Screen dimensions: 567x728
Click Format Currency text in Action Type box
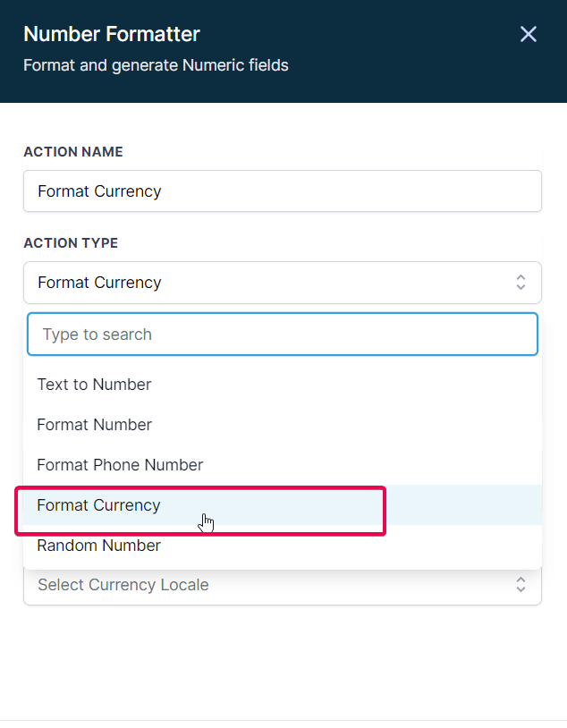pos(99,283)
